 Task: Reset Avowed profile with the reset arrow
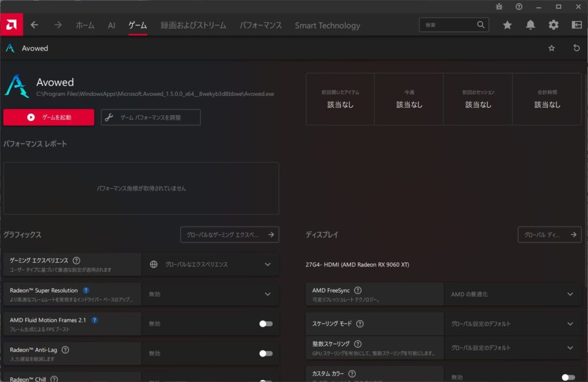tap(577, 48)
